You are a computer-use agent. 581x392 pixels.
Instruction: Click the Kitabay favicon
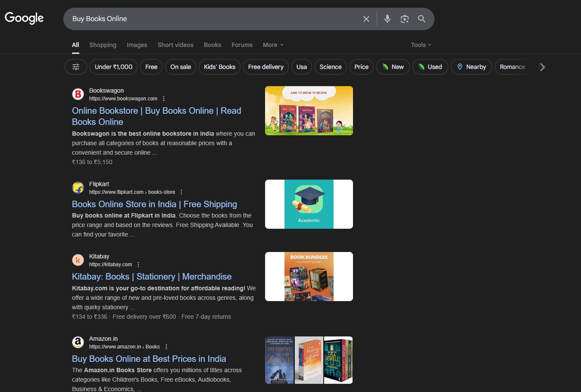point(78,260)
